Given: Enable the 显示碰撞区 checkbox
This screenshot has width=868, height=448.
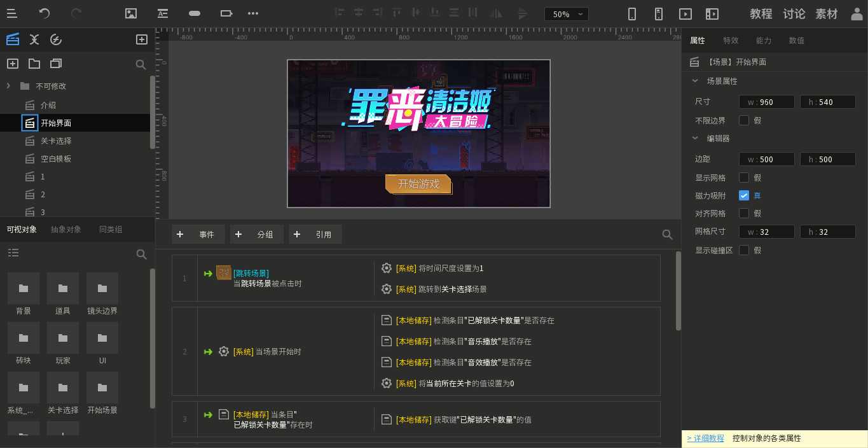Looking at the screenshot, I should [744, 249].
